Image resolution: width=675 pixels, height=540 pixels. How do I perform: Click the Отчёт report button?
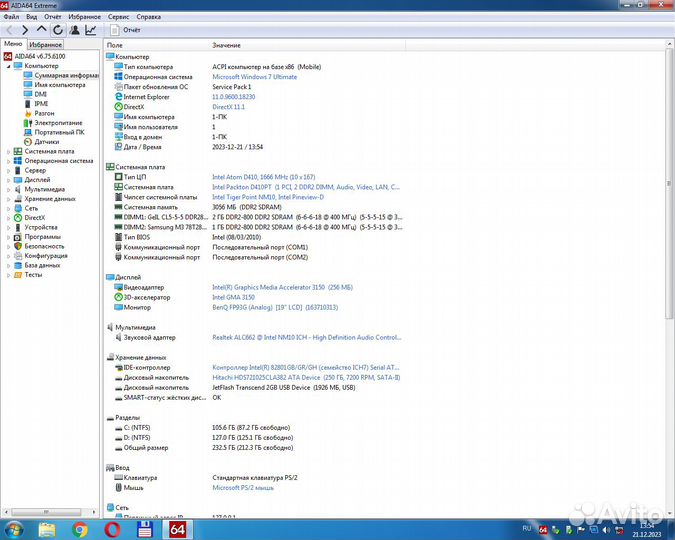pos(125,30)
